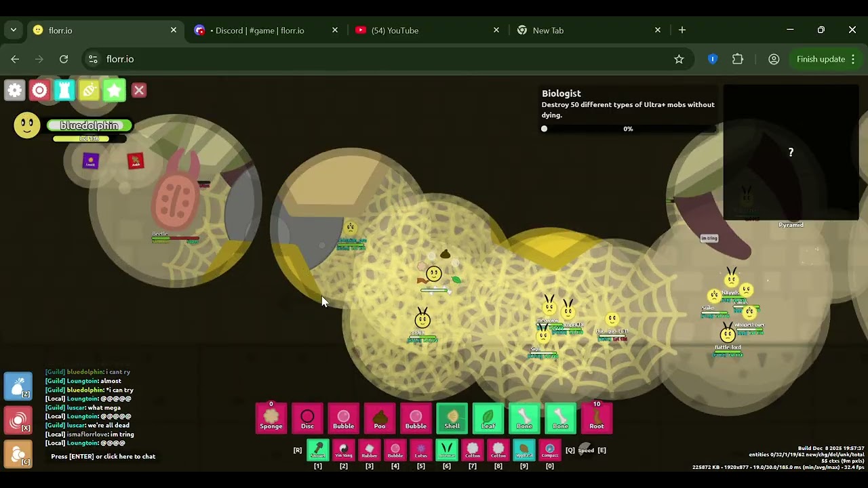Swap in the Compass petal in slot [0]
Image resolution: width=868 pixels, height=488 pixels.
point(549,450)
